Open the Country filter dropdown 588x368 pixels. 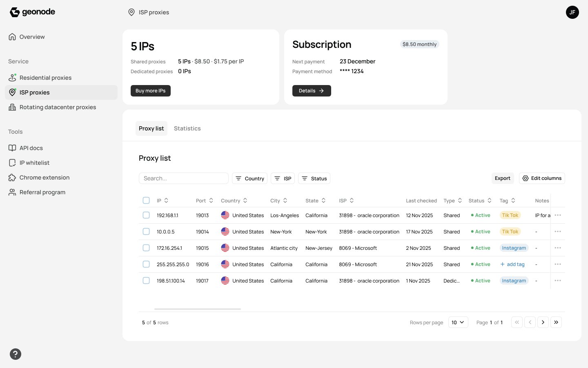pos(249,178)
